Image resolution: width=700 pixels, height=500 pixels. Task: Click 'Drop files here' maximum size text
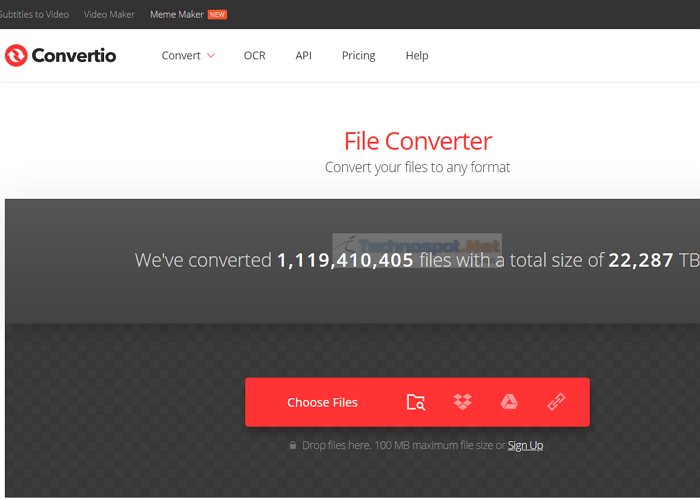[403, 445]
